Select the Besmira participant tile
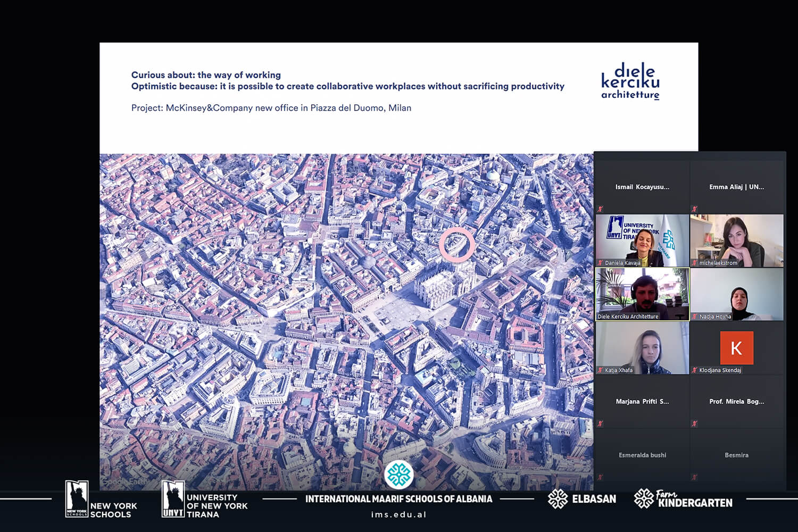This screenshot has height=532, width=798. pos(736,455)
